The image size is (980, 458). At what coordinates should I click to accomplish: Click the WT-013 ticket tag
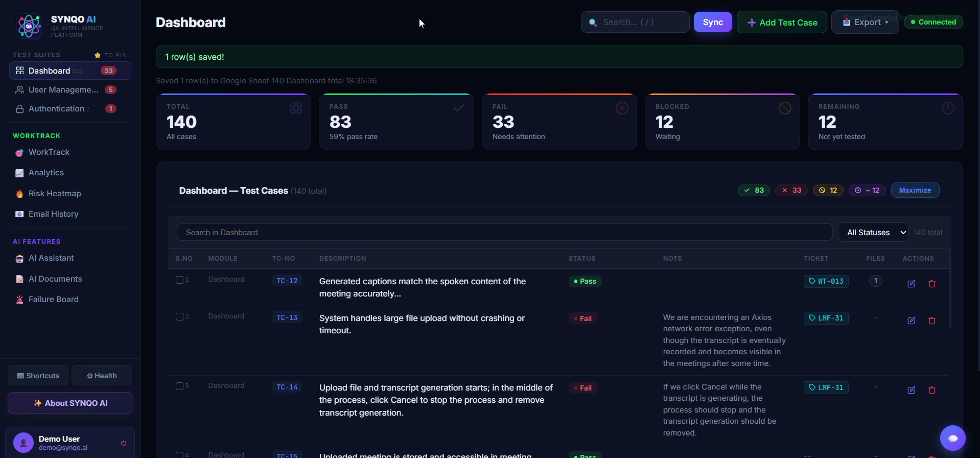[x=826, y=281]
